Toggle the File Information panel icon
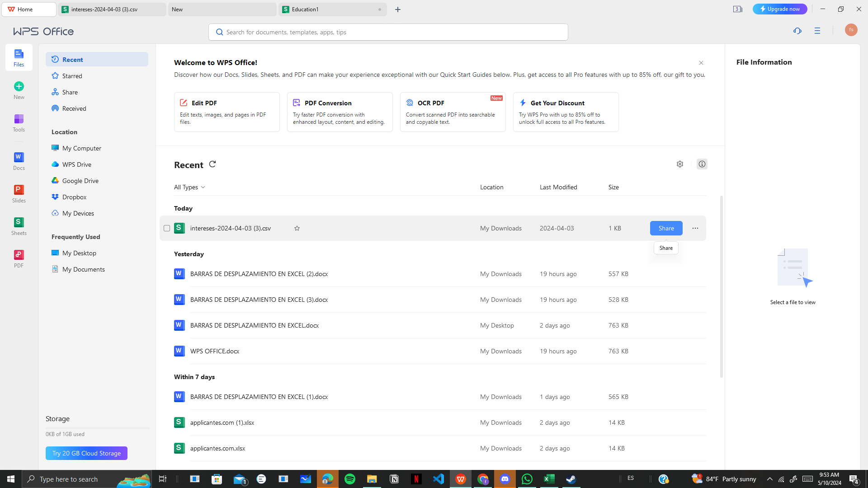 pos(702,164)
